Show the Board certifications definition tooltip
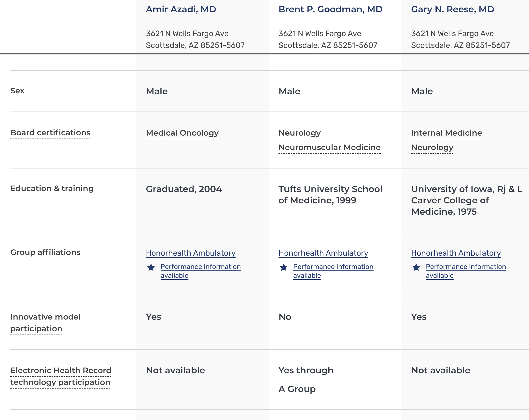This screenshot has width=529, height=420. [x=50, y=133]
